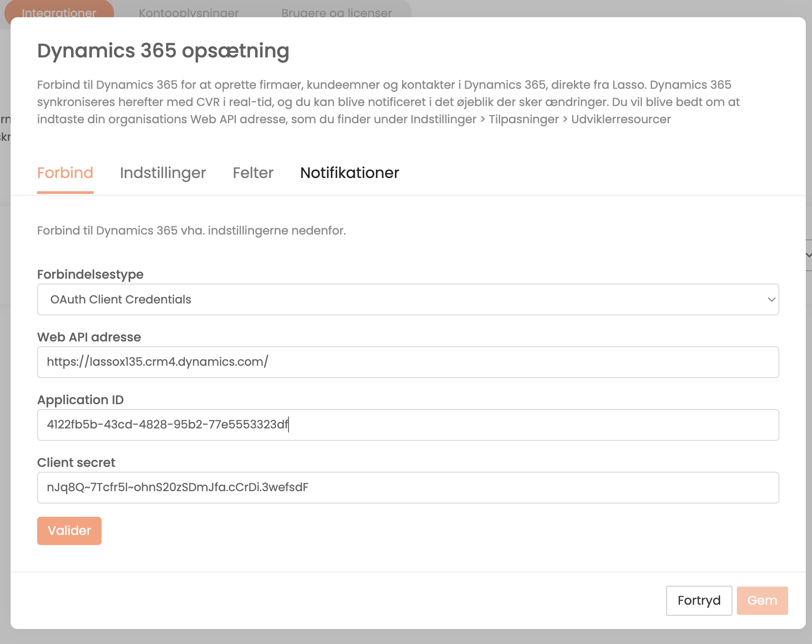Save settings with the Gem button
812x644 pixels.
[x=762, y=601]
